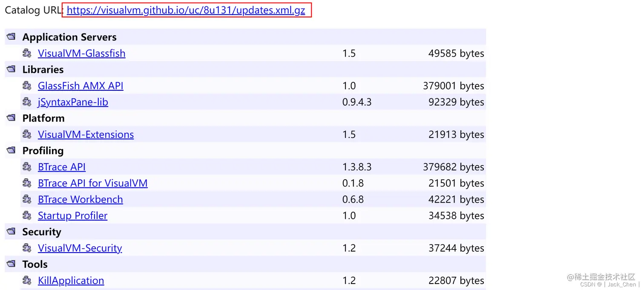The height and width of the screenshot is (290, 644).
Task: Select the Profiling category heading
Action: click(x=43, y=151)
